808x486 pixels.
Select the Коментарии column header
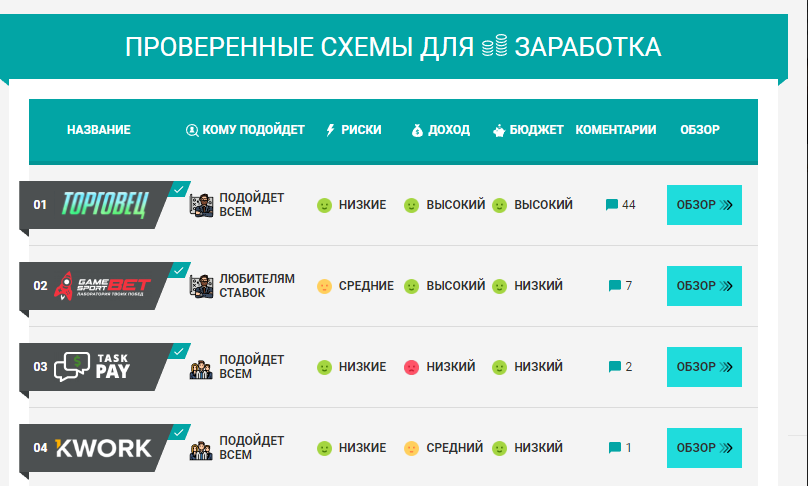[616, 130]
